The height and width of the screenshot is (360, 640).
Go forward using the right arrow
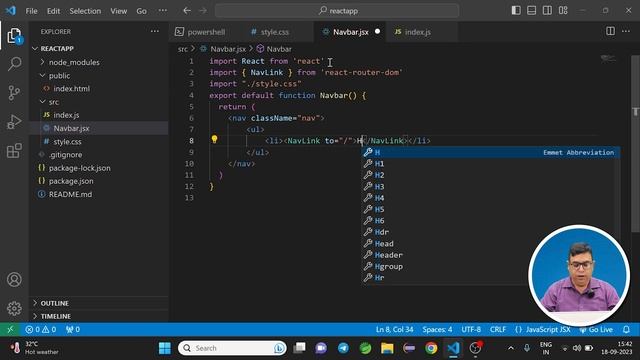click(203, 11)
